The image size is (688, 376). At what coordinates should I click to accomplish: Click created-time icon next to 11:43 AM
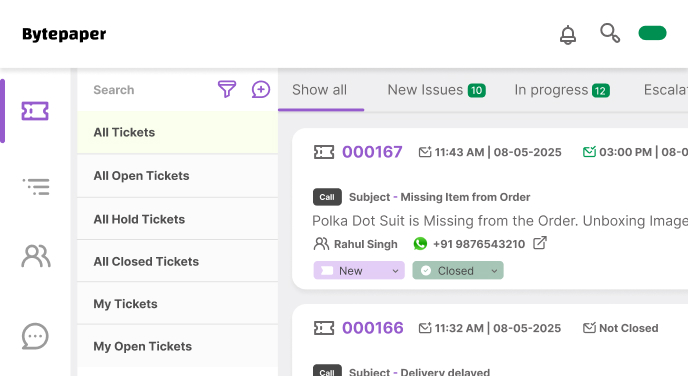pyautogui.click(x=425, y=152)
